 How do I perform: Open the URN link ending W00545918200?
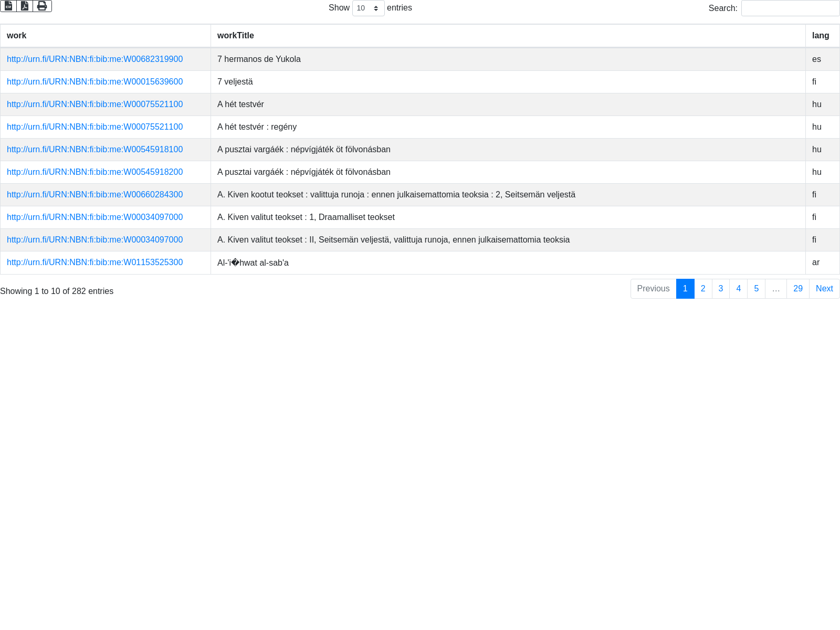tap(94, 172)
